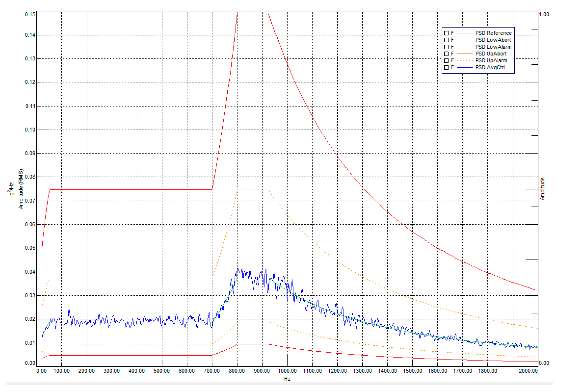Click the green PSD Reference line swatch

click(x=465, y=33)
